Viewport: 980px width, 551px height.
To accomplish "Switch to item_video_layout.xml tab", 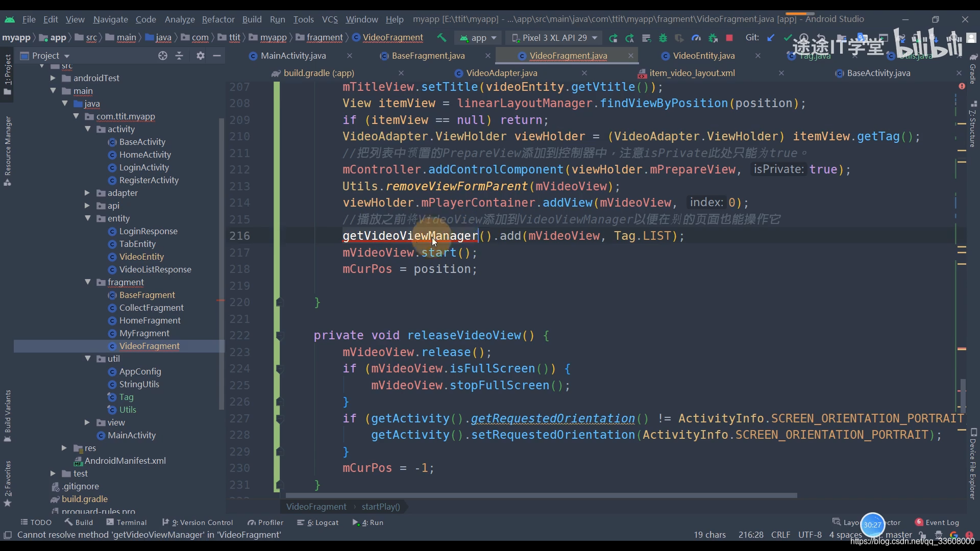I will point(692,73).
